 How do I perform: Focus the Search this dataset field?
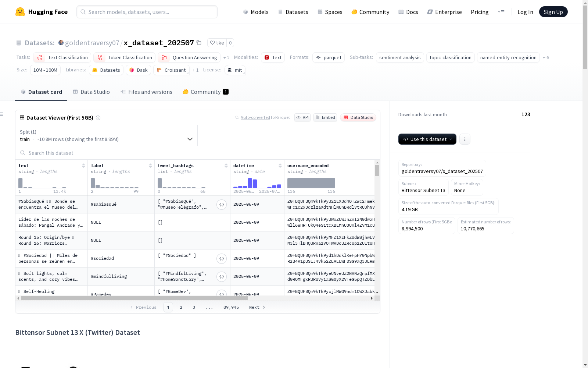(198, 153)
